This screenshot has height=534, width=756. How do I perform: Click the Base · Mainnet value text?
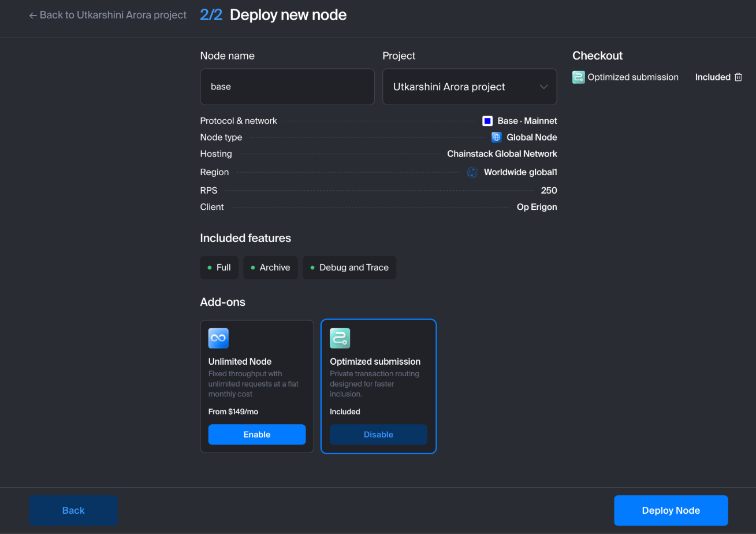coord(527,121)
